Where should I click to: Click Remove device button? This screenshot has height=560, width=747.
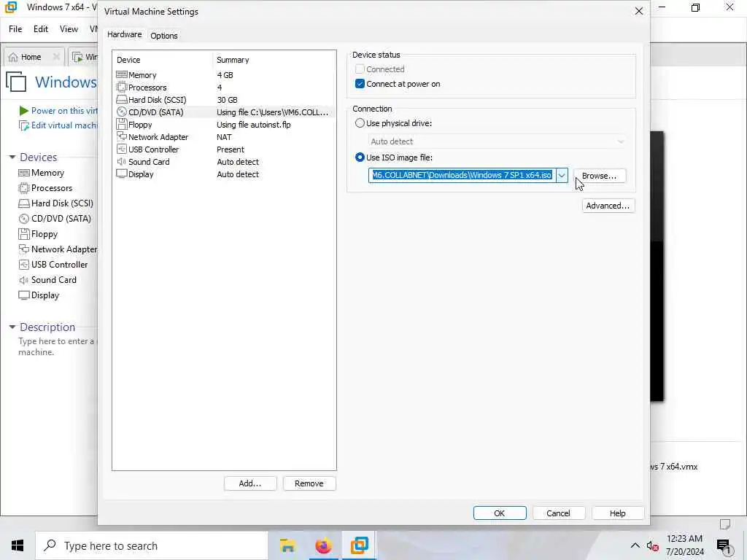pyautogui.click(x=309, y=483)
